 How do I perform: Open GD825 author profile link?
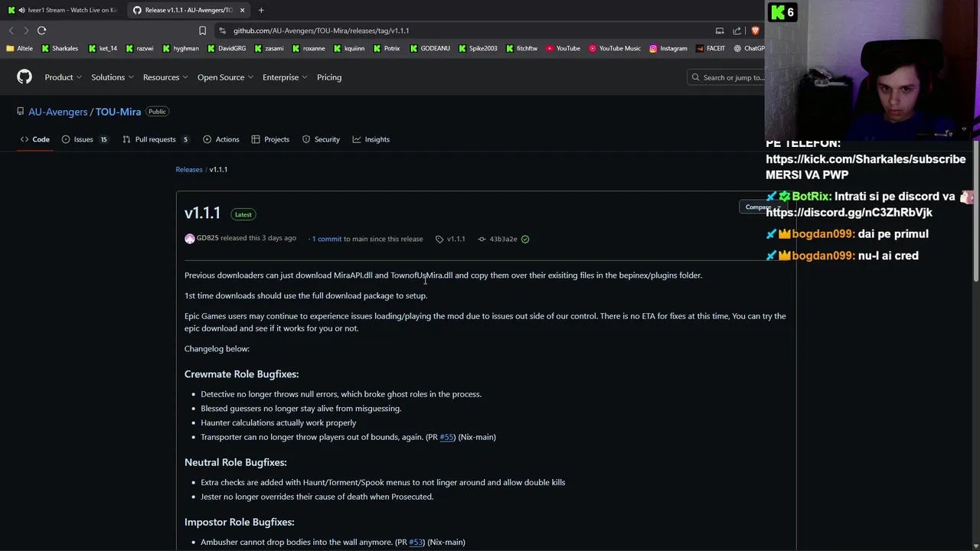[x=207, y=238]
